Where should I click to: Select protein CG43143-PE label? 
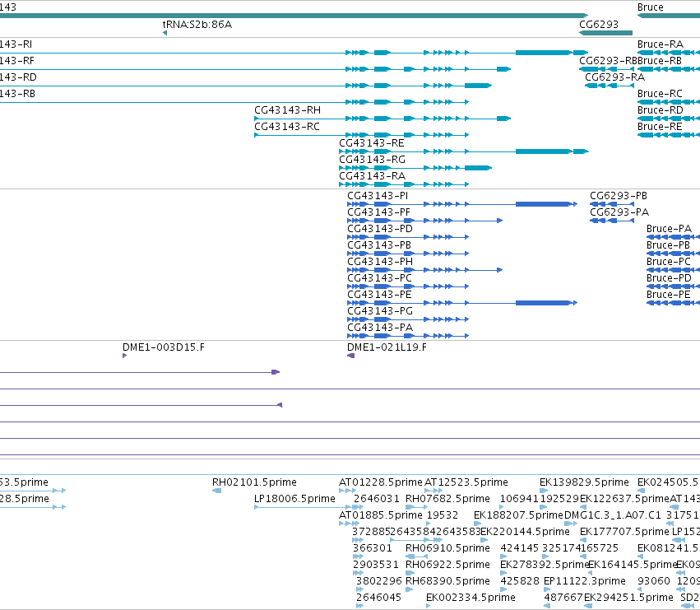tap(379, 295)
